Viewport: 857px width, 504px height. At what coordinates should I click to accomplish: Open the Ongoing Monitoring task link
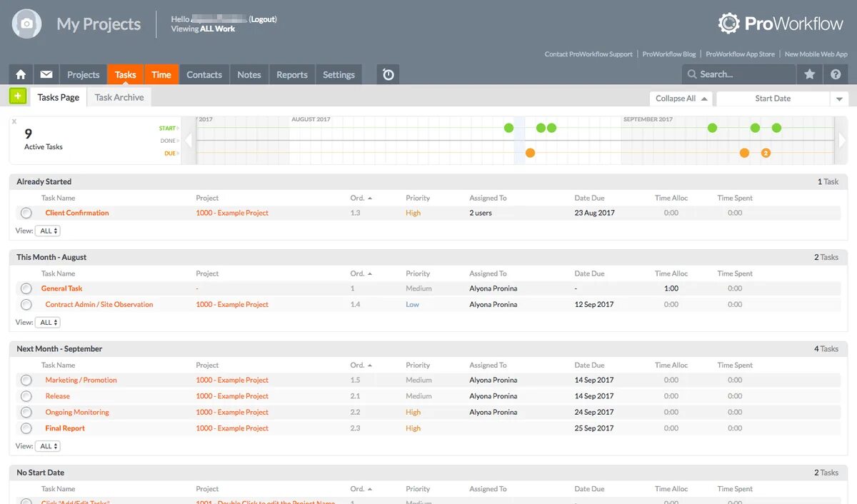[77, 412]
